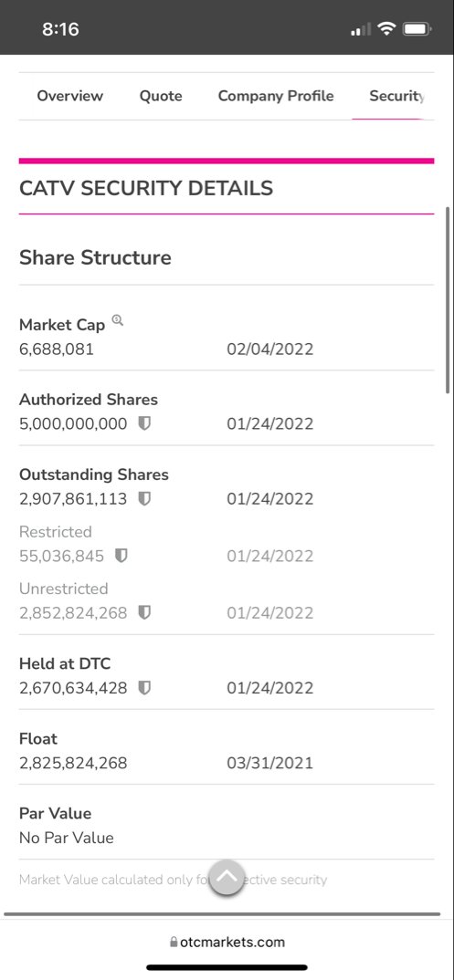The image size is (454, 980).
Task: Tap the shield icon next to Outstanding Shares
Action: (144, 499)
